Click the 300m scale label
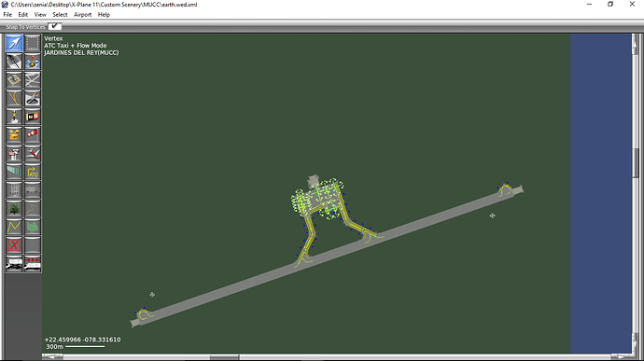This screenshot has height=361, width=644. [x=55, y=347]
